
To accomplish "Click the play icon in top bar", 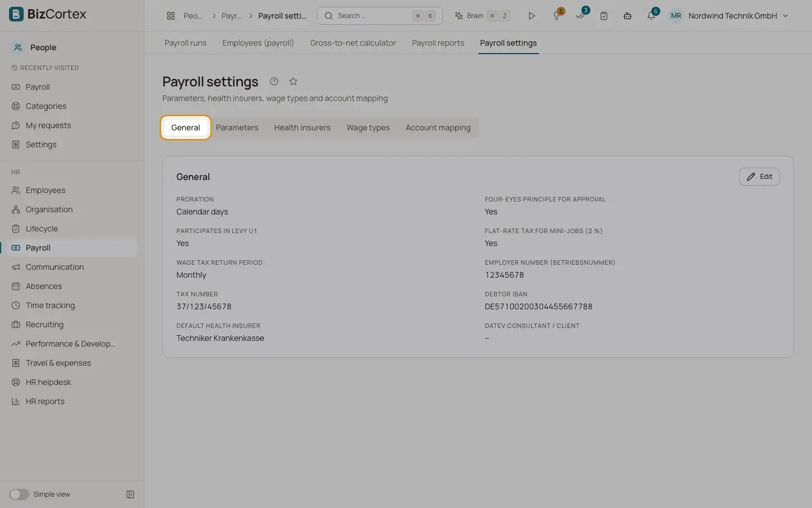I will click(531, 16).
